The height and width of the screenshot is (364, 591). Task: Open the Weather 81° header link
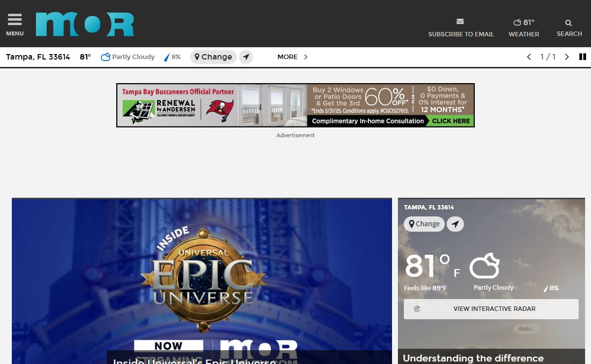tap(524, 28)
